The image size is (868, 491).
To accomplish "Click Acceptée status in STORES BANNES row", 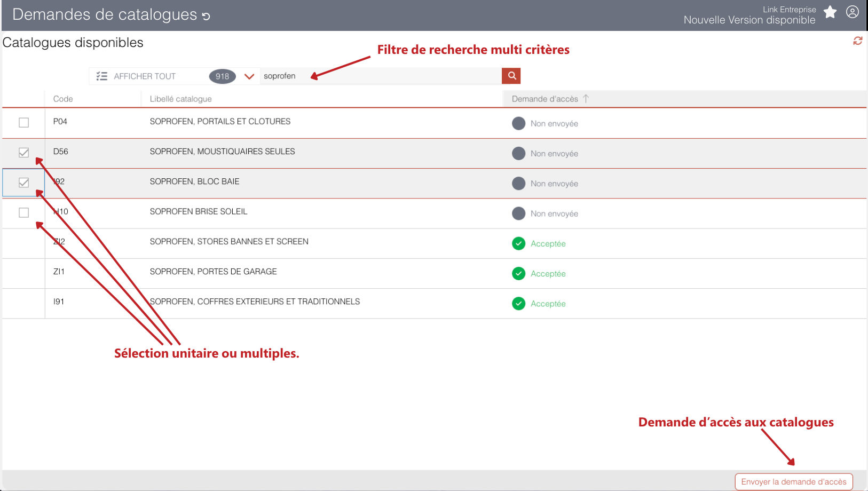I will click(548, 243).
